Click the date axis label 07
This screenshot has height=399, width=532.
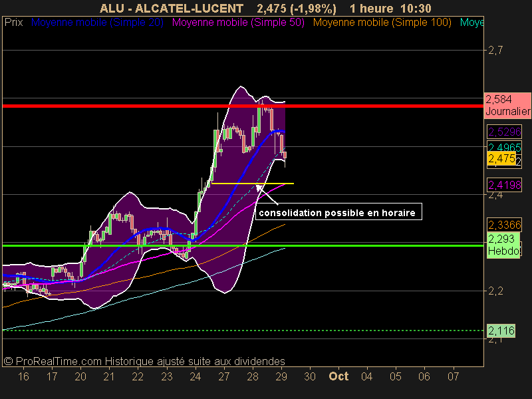(454, 376)
